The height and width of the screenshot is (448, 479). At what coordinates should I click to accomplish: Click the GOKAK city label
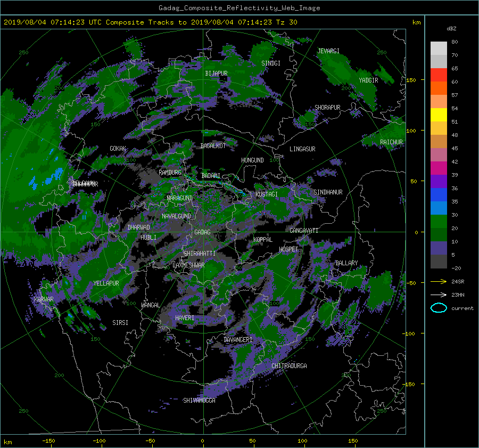pyautogui.click(x=118, y=149)
